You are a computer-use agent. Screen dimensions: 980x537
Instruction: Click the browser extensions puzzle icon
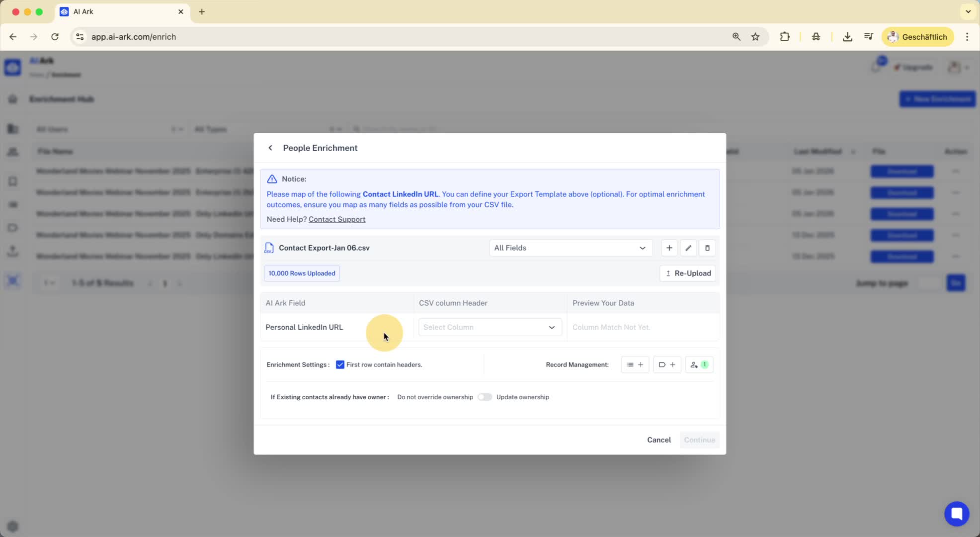point(785,37)
